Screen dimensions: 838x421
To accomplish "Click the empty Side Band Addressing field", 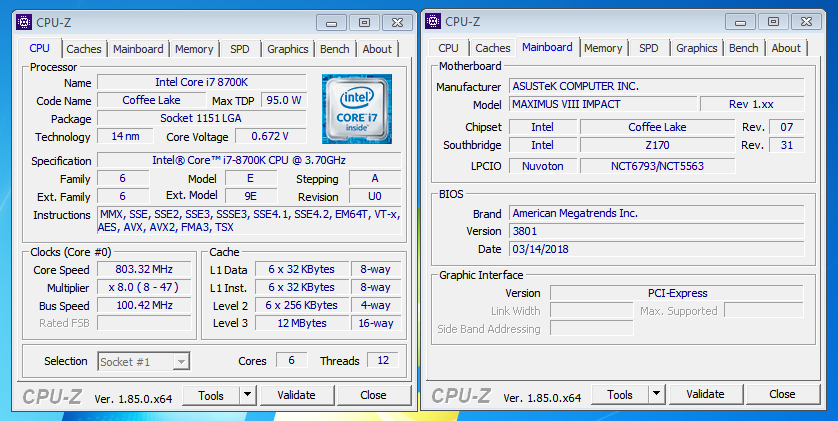I will point(592,329).
